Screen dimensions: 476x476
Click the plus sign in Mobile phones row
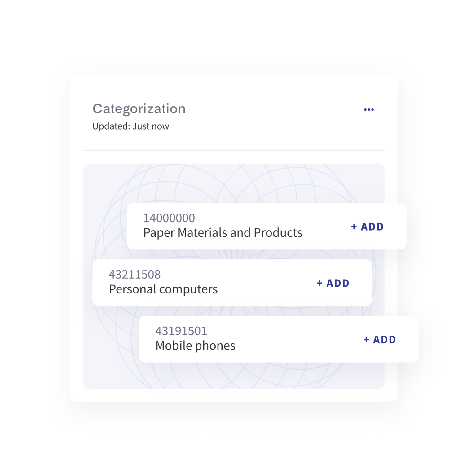point(366,340)
